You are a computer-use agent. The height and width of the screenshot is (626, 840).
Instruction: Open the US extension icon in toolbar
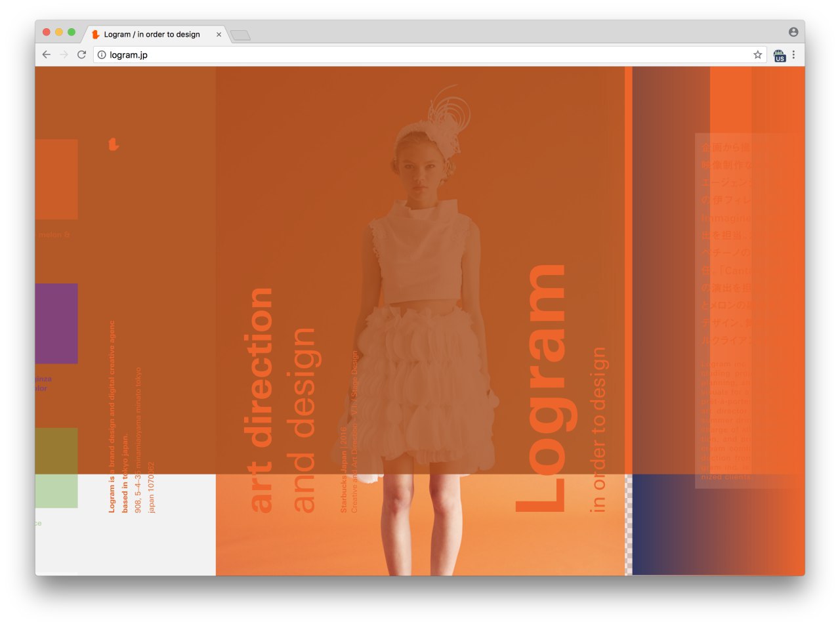(779, 55)
